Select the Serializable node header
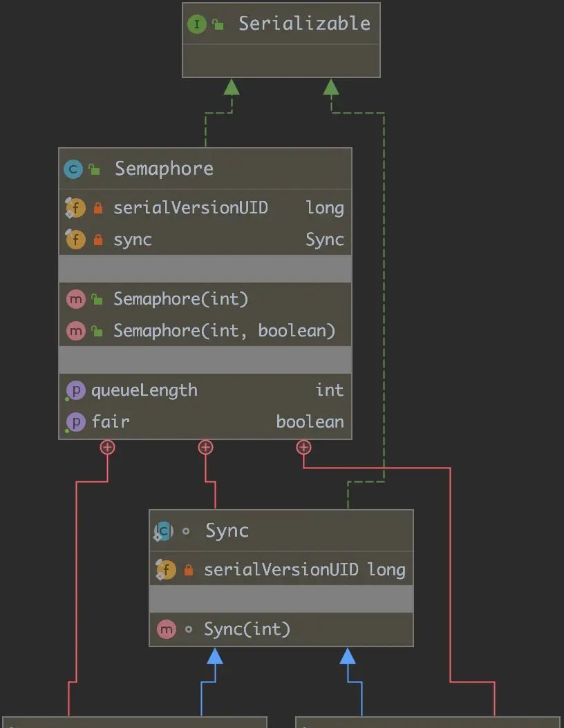The height and width of the screenshot is (728, 564). [280, 23]
